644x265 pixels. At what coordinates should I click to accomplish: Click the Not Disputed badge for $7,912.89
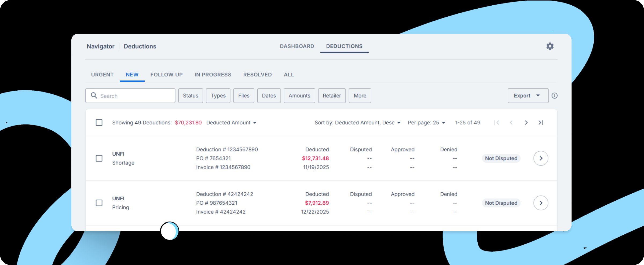click(501, 203)
